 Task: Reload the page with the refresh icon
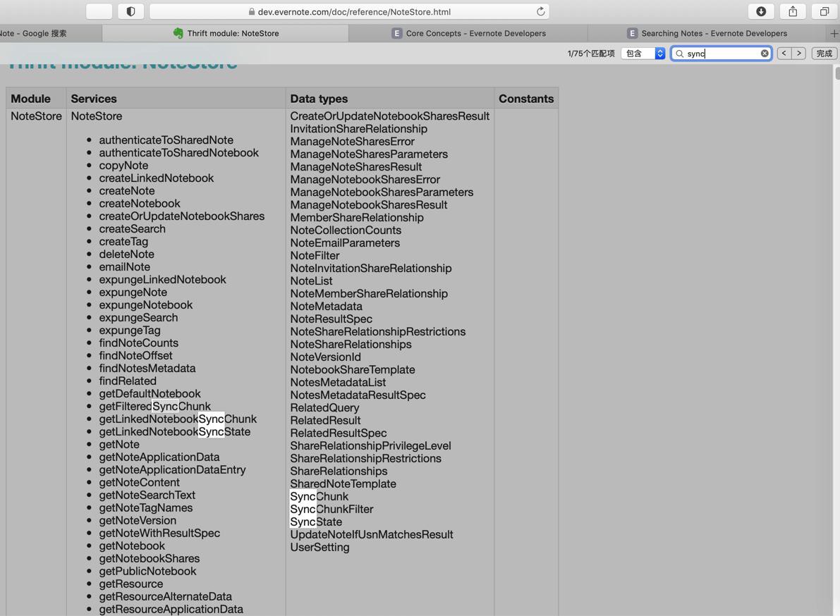click(x=540, y=11)
